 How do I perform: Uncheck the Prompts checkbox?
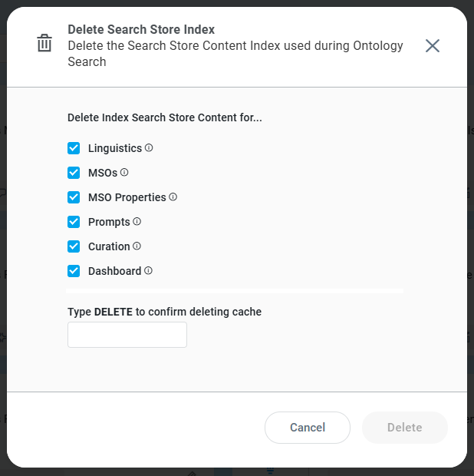click(x=74, y=222)
